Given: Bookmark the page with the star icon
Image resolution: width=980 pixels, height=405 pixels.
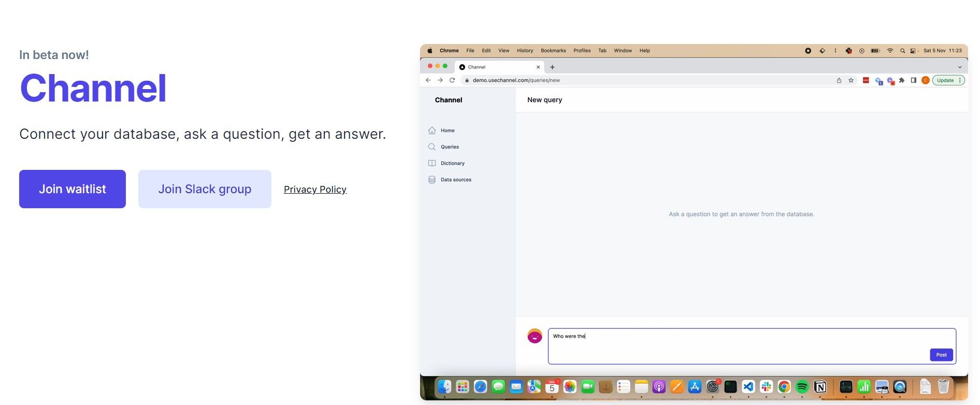Looking at the screenshot, I should tap(851, 80).
